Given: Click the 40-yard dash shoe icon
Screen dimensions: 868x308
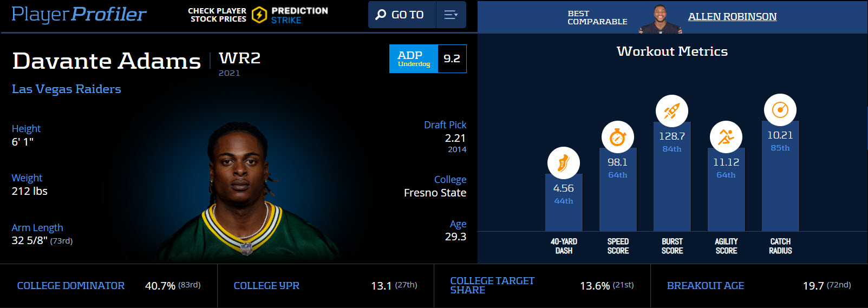Looking at the screenshot, I should pyautogui.click(x=563, y=163).
